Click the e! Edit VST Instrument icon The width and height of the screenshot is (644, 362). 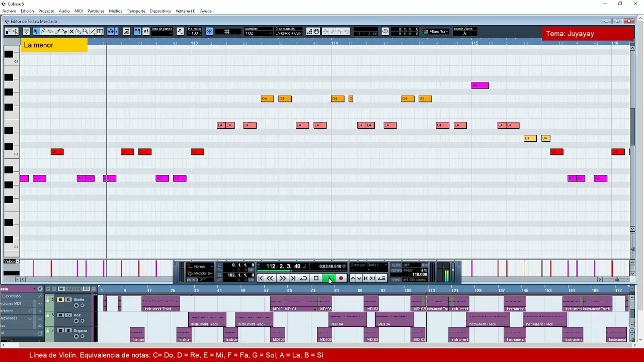pyautogui.click(x=146, y=32)
